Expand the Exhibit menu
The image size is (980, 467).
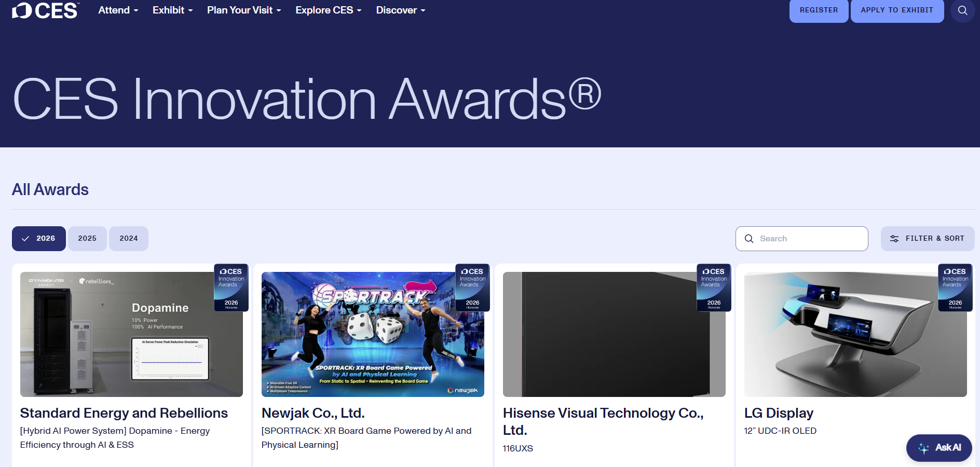173,10
